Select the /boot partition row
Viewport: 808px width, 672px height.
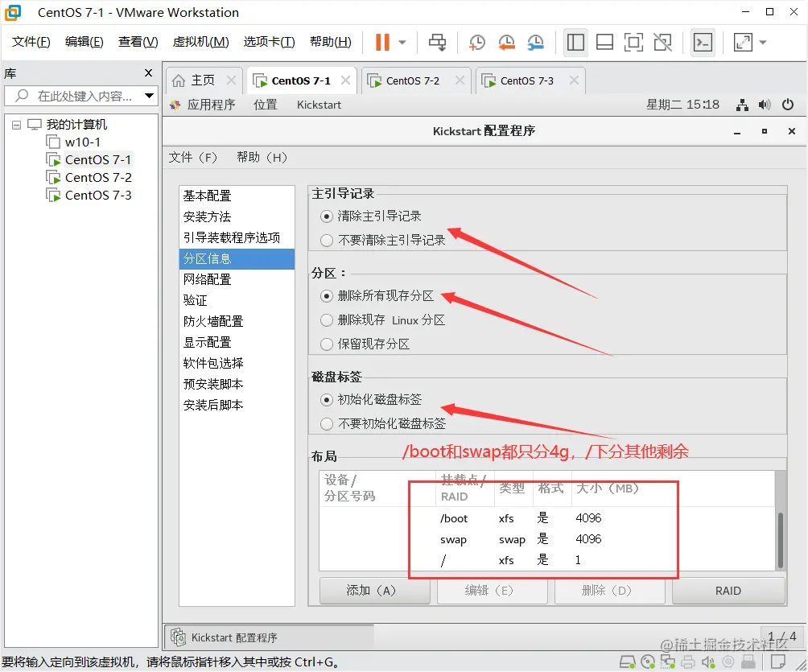click(x=546, y=518)
